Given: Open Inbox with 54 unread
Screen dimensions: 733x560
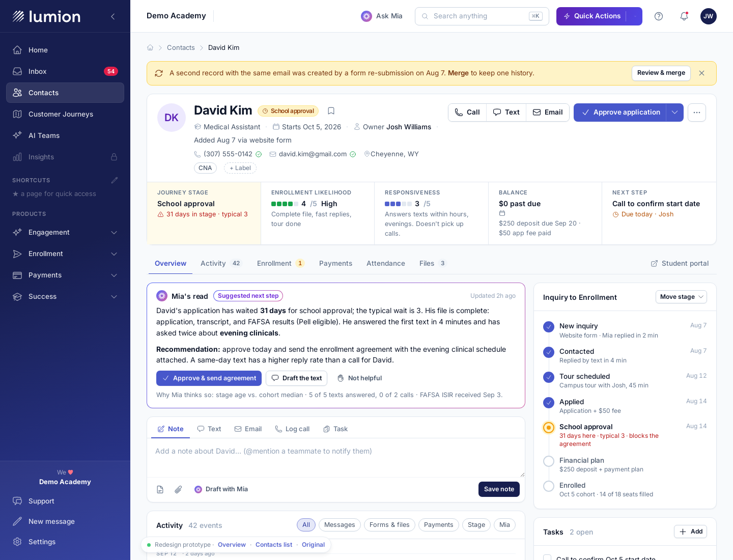Looking at the screenshot, I should (65, 71).
